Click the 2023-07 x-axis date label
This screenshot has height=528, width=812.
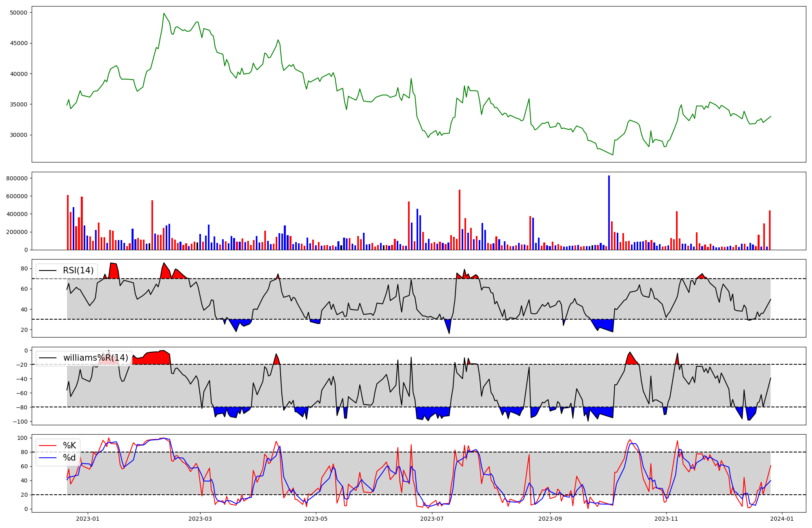click(432, 519)
